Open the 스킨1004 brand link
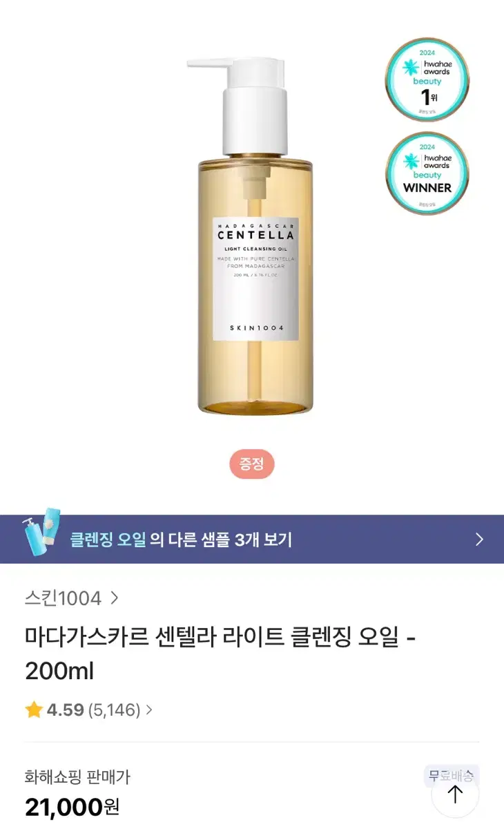 pyautogui.click(x=63, y=598)
